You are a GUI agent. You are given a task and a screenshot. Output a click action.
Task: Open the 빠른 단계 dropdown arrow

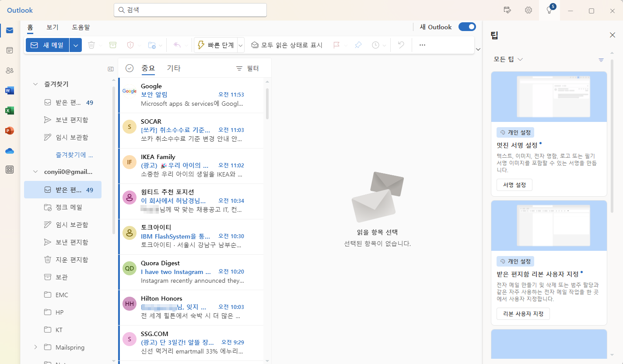pos(240,45)
